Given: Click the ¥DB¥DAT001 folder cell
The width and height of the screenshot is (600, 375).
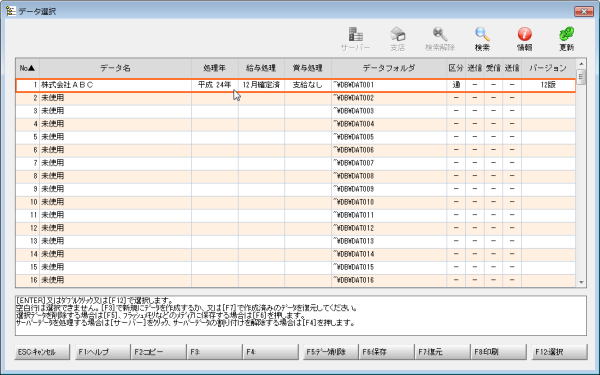Looking at the screenshot, I should (389, 85).
